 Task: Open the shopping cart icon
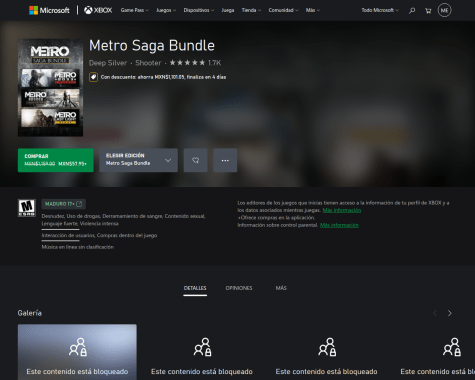click(x=428, y=11)
